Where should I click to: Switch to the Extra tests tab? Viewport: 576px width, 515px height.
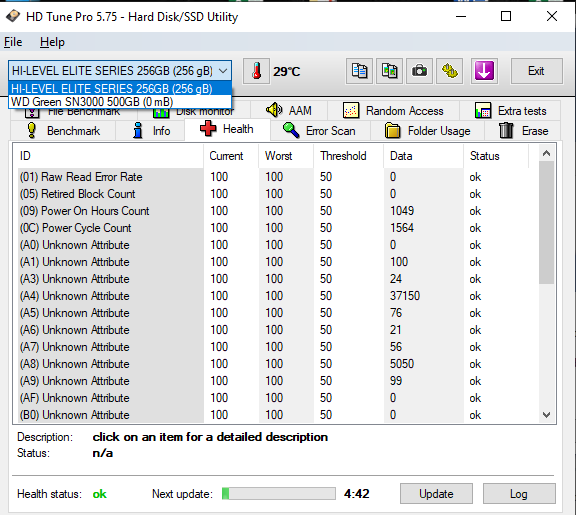tap(510, 111)
